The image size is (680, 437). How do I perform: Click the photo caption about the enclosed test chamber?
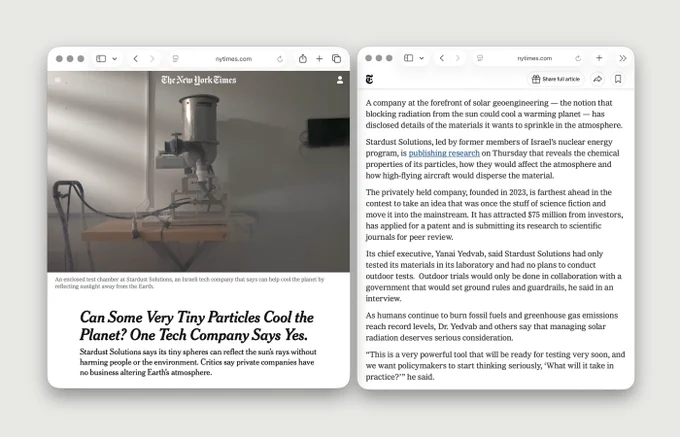[190, 283]
